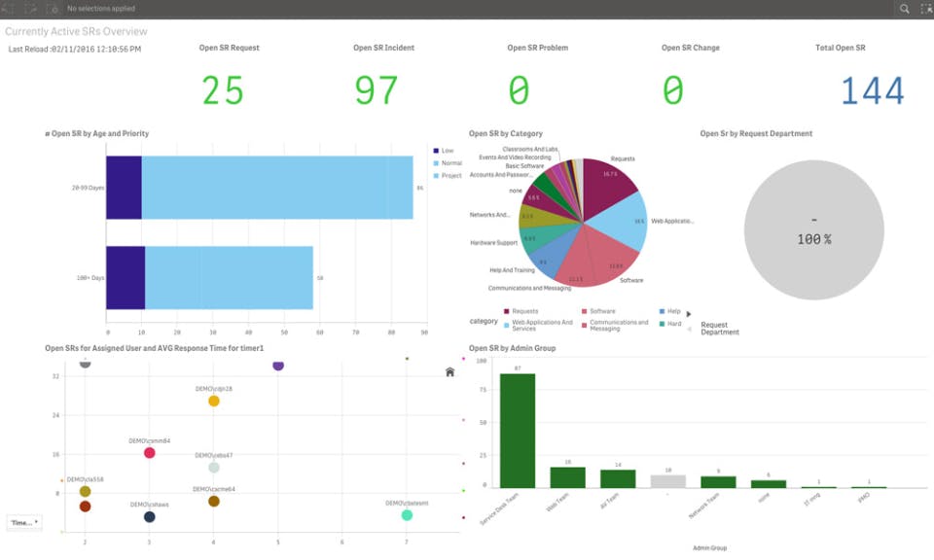Open the Time... dropdown selector
Screen dimensions: 934x560
click(x=23, y=522)
